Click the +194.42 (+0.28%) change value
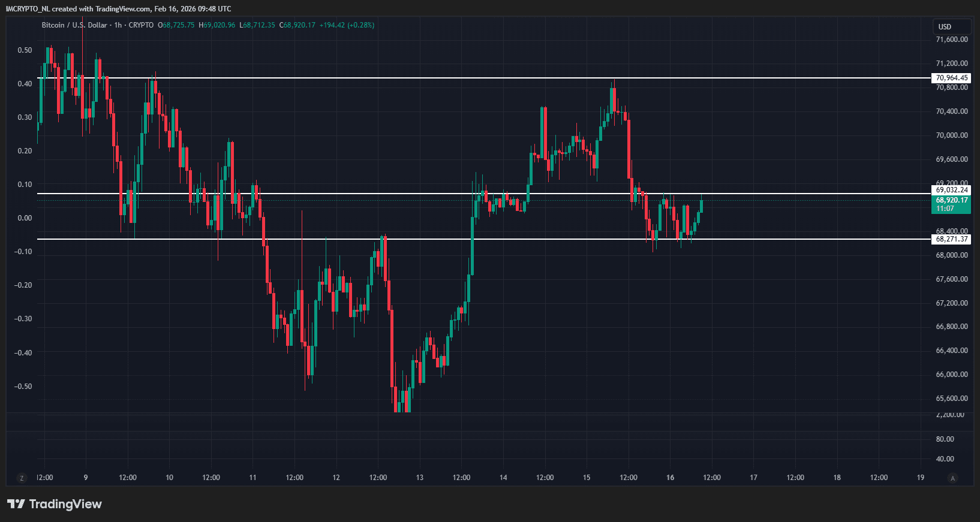980x522 pixels. coord(347,25)
